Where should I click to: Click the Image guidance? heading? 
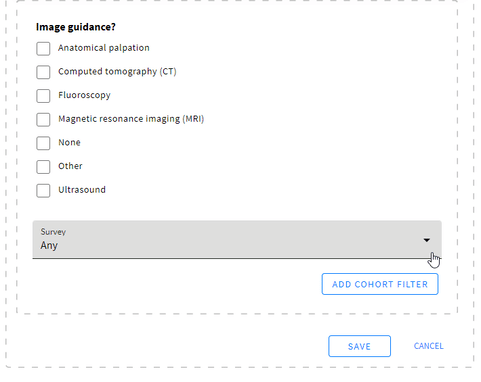(76, 27)
